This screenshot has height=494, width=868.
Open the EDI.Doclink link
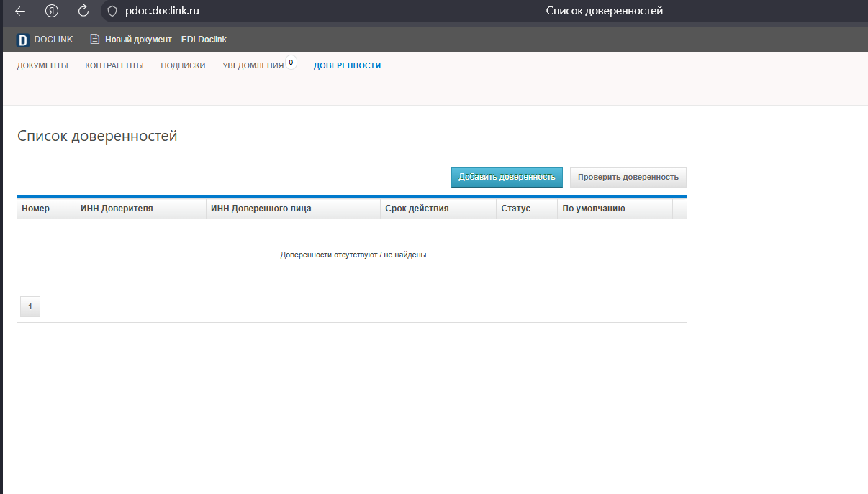coord(204,40)
